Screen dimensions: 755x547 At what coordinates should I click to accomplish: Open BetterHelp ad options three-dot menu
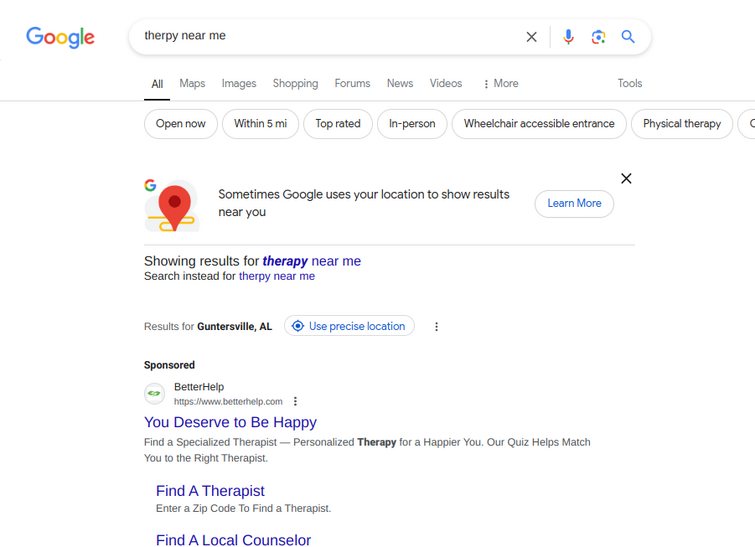click(295, 401)
